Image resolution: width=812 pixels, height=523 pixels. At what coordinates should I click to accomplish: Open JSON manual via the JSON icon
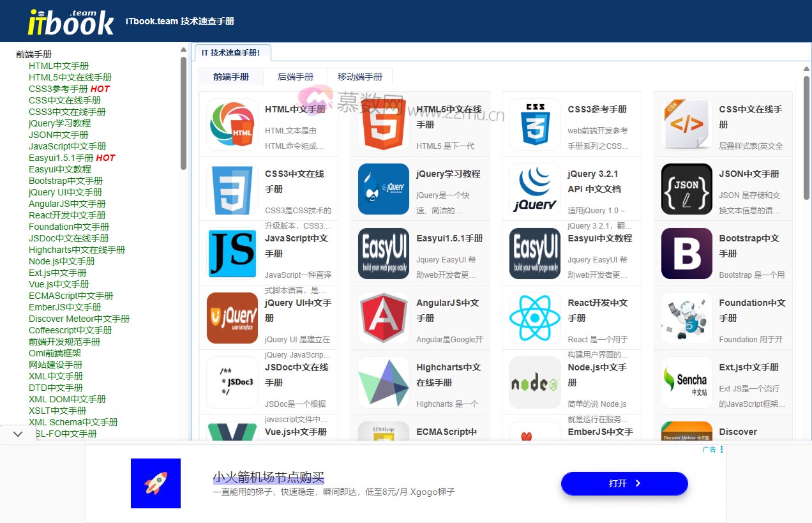click(685, 188)
